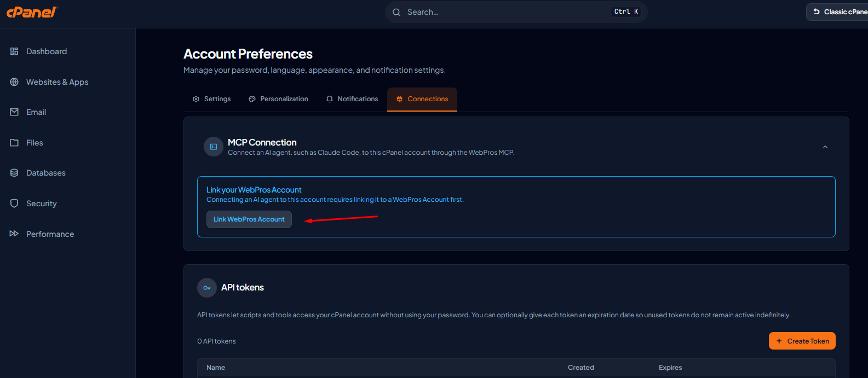Click the Security shield icon

pyautogui.click(x=14, y=203)
